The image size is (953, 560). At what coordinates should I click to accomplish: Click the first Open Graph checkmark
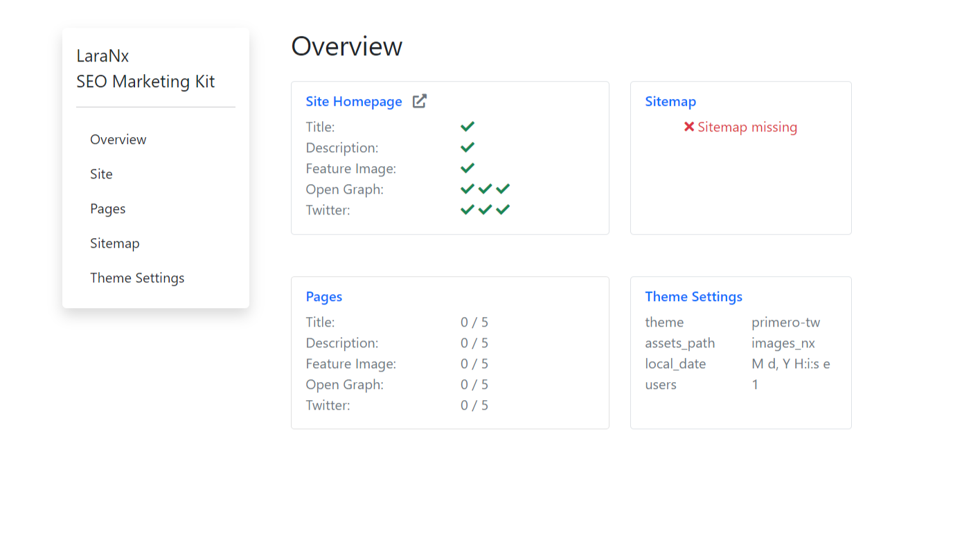[467, 188]
